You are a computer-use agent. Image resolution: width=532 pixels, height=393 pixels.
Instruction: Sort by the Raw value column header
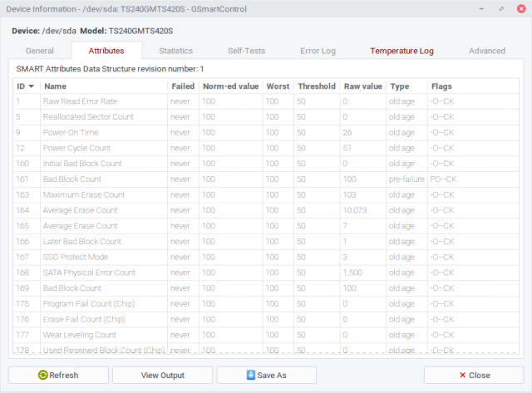[x=362, y=86]
